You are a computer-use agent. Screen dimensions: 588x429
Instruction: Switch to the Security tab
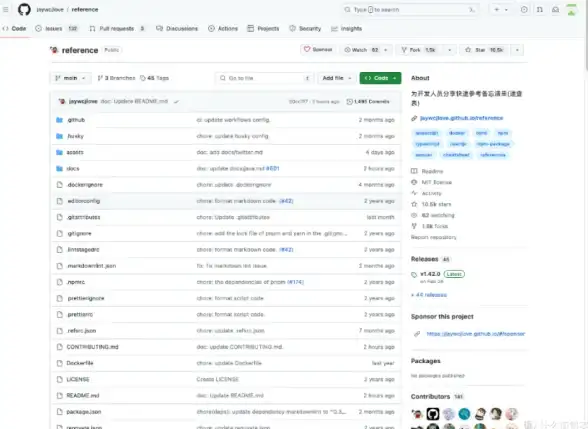coord(305,28)
